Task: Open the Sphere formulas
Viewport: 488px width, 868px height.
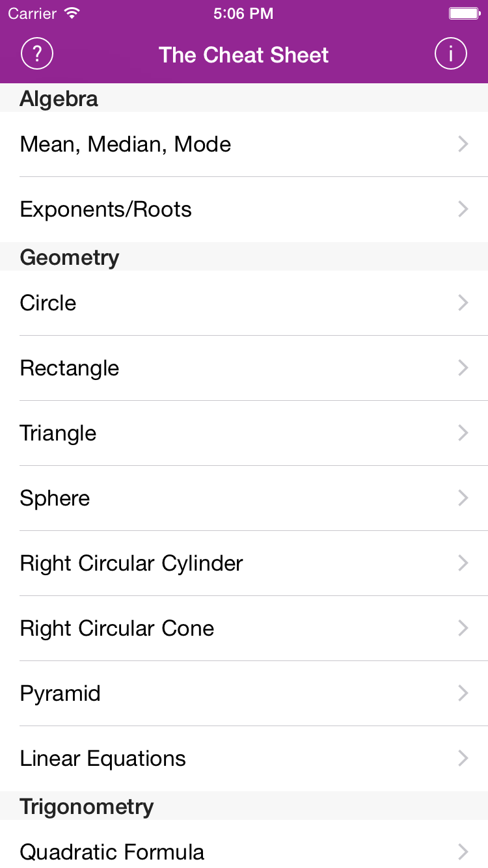Action: [x=55, y=498]
